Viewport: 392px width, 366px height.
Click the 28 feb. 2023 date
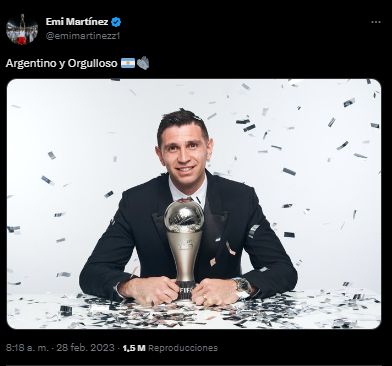tap(85, 348)
